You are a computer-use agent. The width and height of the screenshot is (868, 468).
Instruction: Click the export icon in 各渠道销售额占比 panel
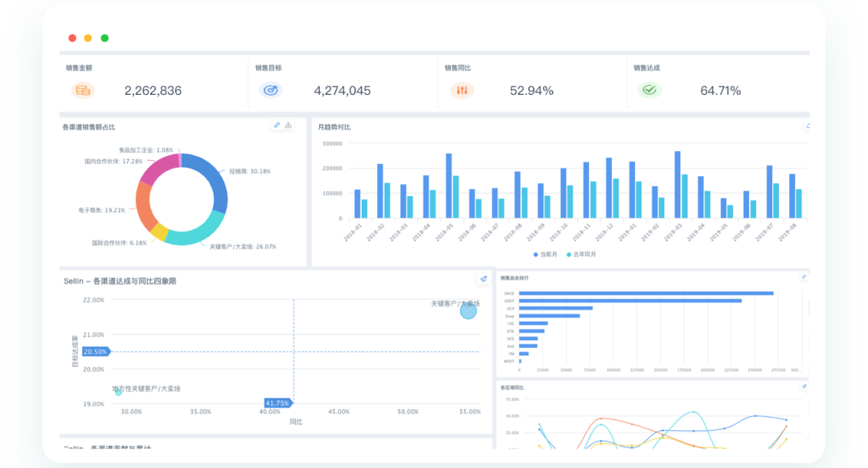click(289, 125)
